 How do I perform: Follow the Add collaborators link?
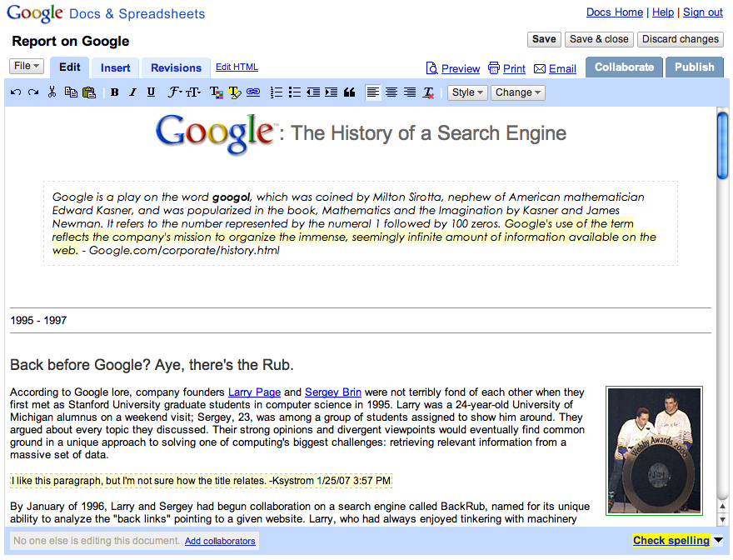[220, 541]
